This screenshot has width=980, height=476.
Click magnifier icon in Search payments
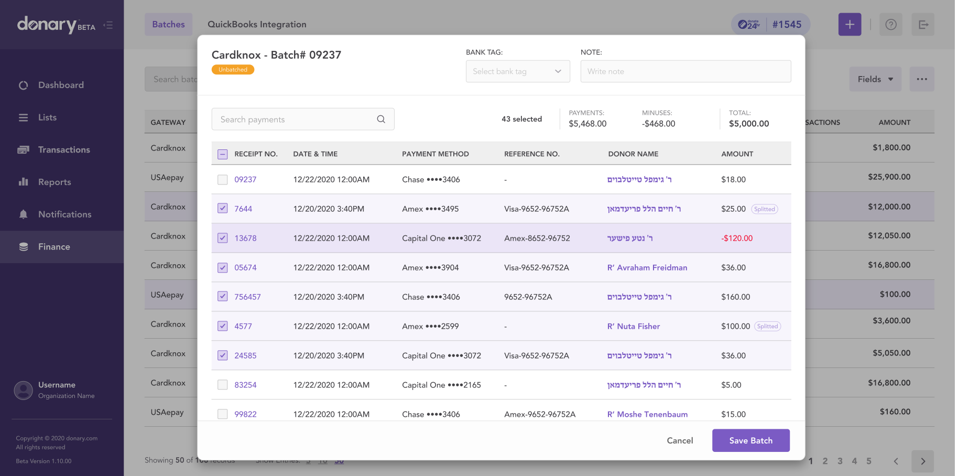381,119
